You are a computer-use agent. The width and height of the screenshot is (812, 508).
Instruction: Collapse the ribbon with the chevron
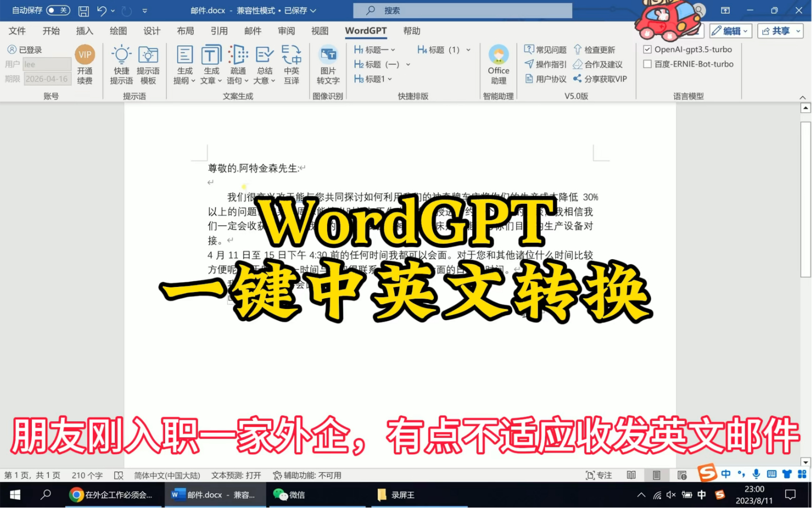[x=803, y=97]
